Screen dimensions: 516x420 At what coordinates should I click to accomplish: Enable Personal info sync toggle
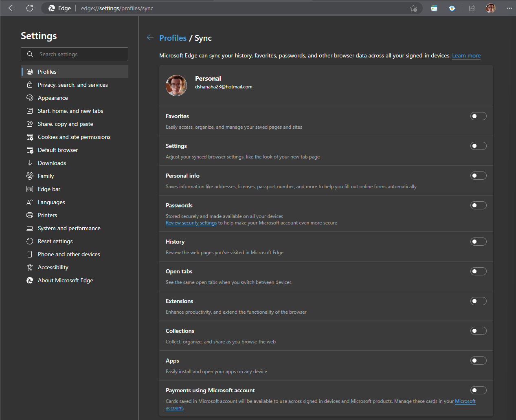click(x=479, y=176)
